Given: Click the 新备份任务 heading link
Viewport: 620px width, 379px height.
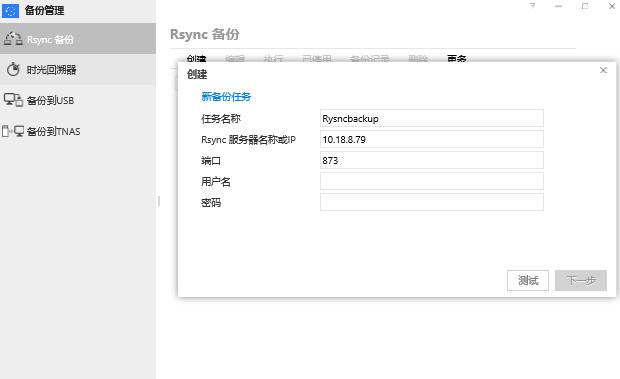Looking at the screenshot, I should pyautogui.click(x=226, y=97).
